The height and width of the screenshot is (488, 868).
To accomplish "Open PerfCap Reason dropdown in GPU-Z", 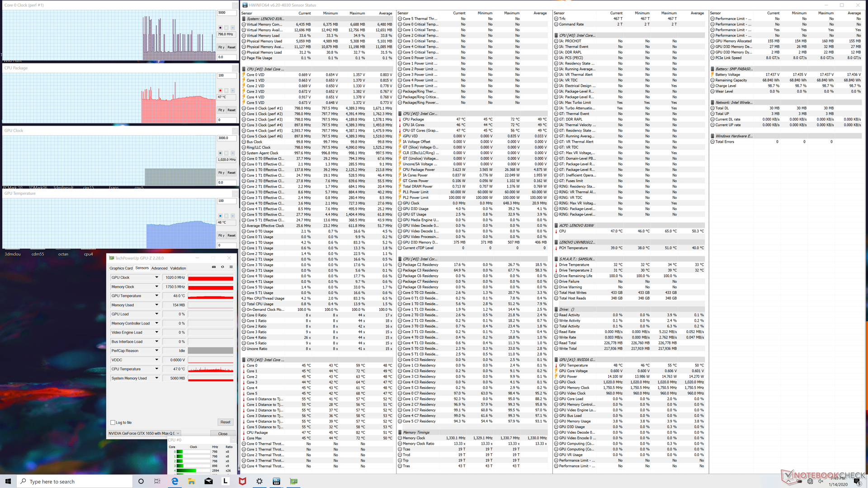I will point(157,351).
